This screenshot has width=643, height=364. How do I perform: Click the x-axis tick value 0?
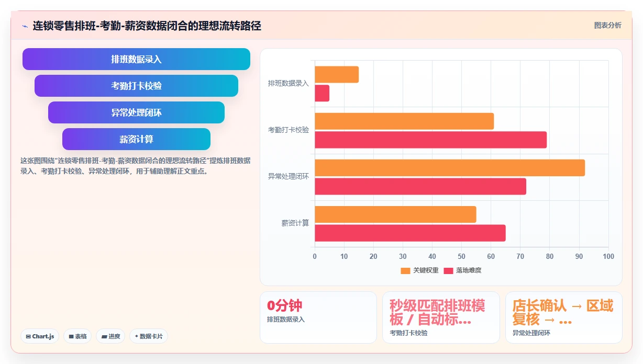315,256
